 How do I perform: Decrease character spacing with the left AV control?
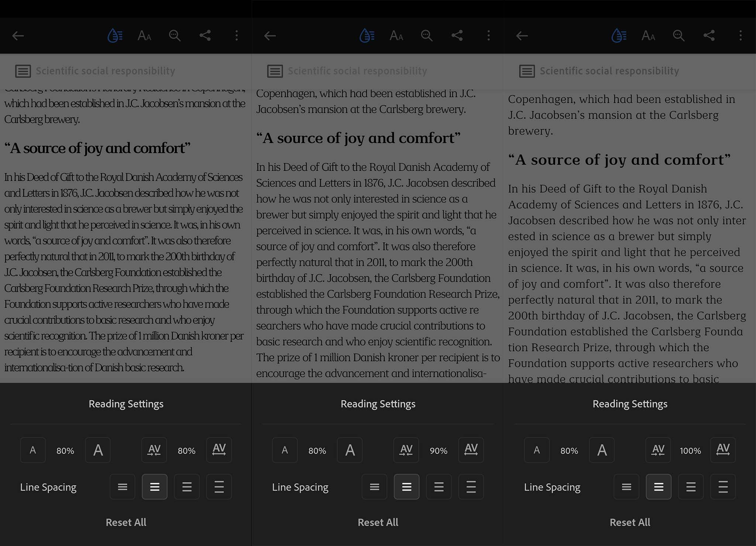[x=154, y=450]
